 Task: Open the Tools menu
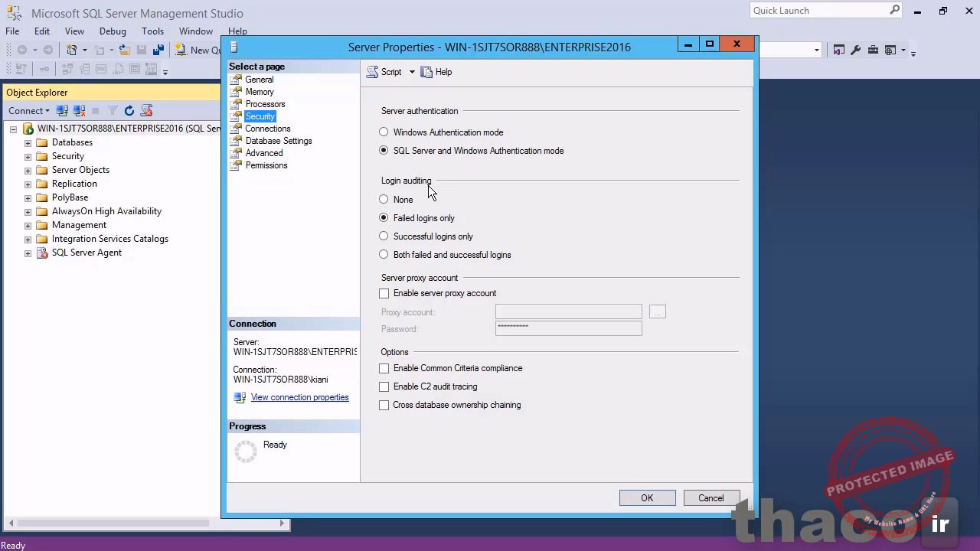152,31
